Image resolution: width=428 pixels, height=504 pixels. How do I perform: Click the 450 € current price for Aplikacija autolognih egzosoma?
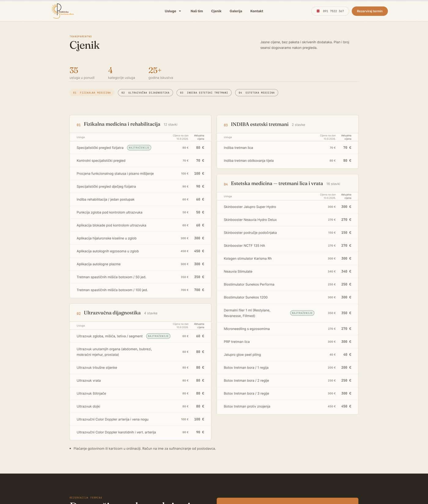click(x=199, y=251)
